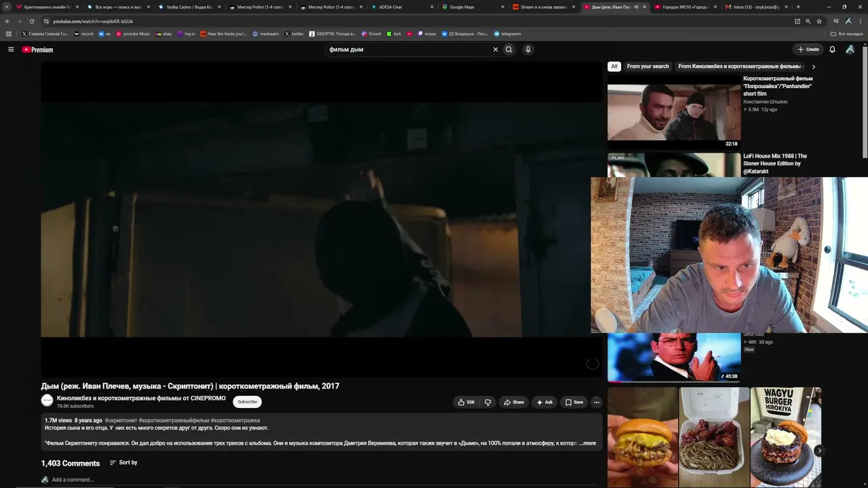This screenshot has width=868, height=488.
Task: Close the Google Maps tab
Action: [x=503, y=7]
